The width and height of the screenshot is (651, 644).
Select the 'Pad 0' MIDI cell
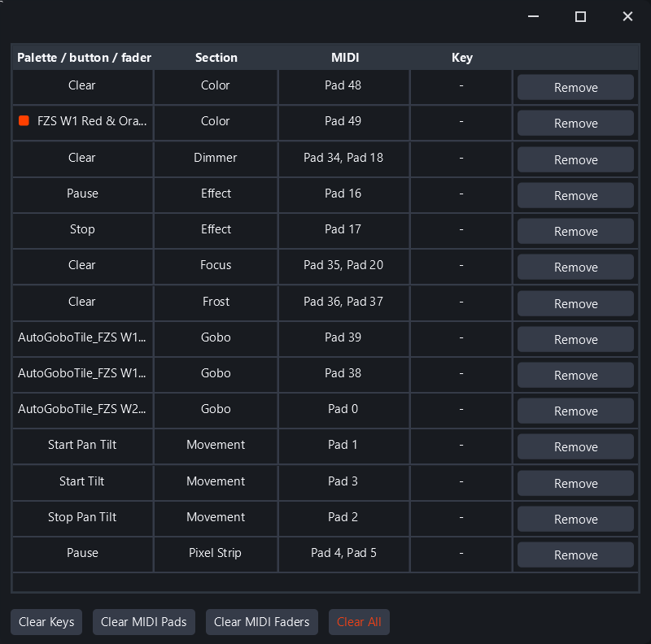(343, 411)
